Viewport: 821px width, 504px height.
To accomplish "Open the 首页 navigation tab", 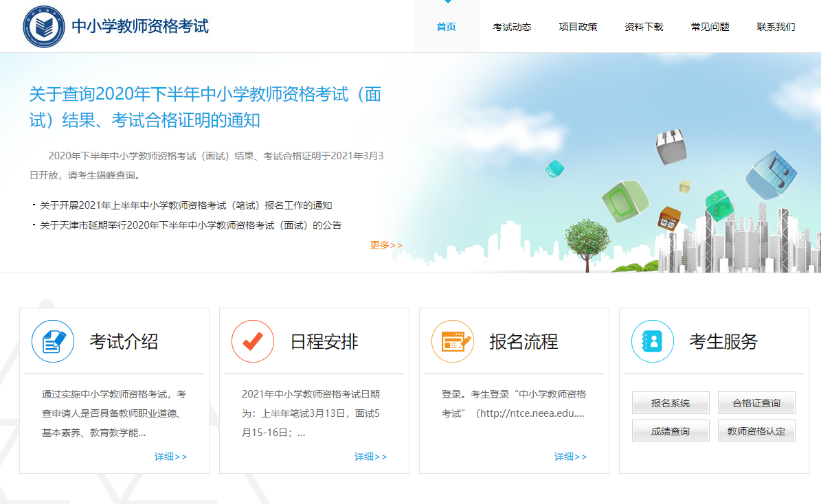I will pos(446,27).
